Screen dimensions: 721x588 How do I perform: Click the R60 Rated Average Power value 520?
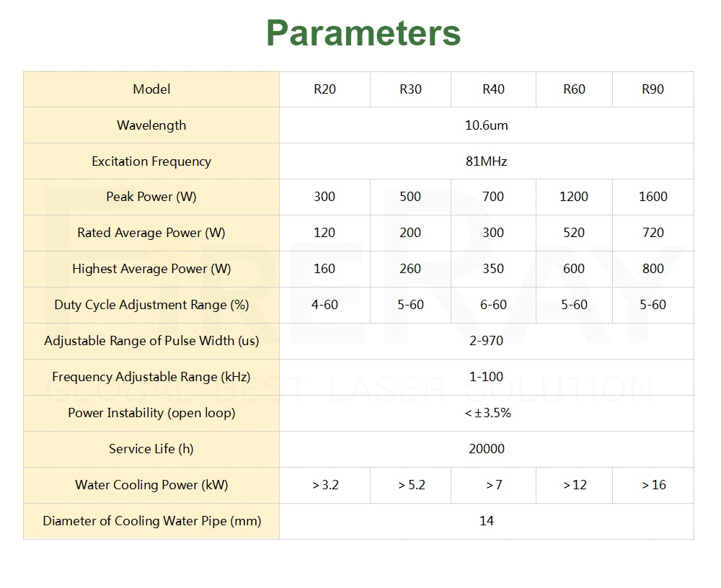coord(574,233)
